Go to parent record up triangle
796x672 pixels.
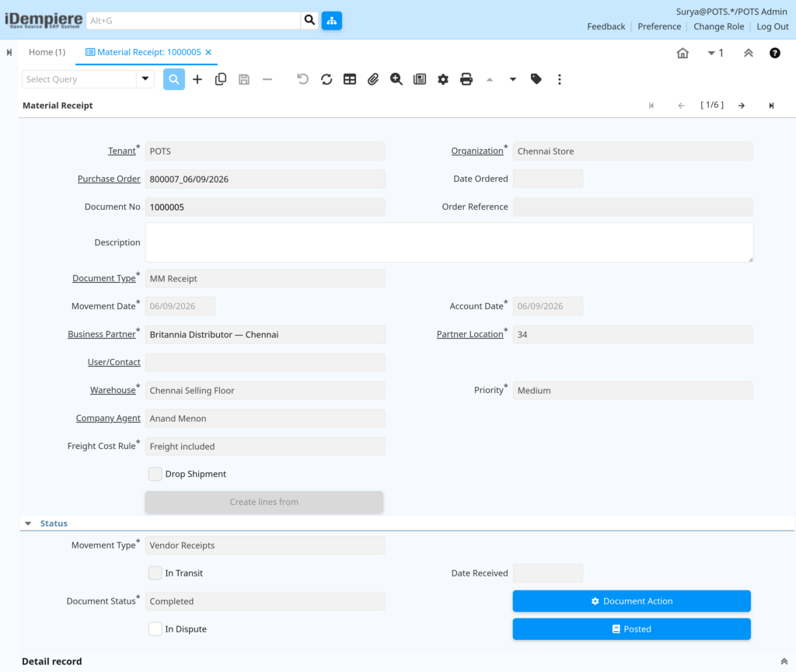pyautogui.click(x=490, y=79)
